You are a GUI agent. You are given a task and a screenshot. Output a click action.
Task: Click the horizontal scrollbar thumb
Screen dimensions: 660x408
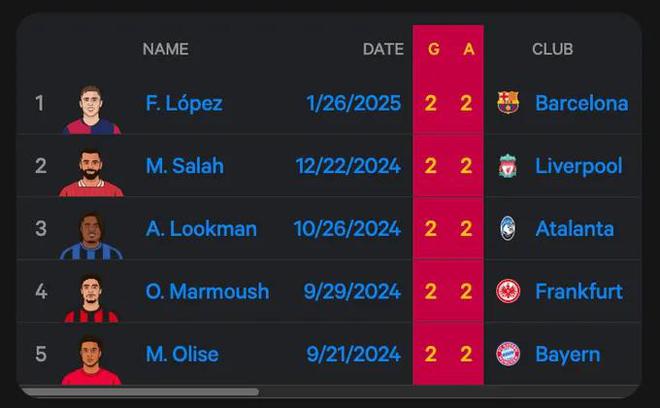[138, 392]
